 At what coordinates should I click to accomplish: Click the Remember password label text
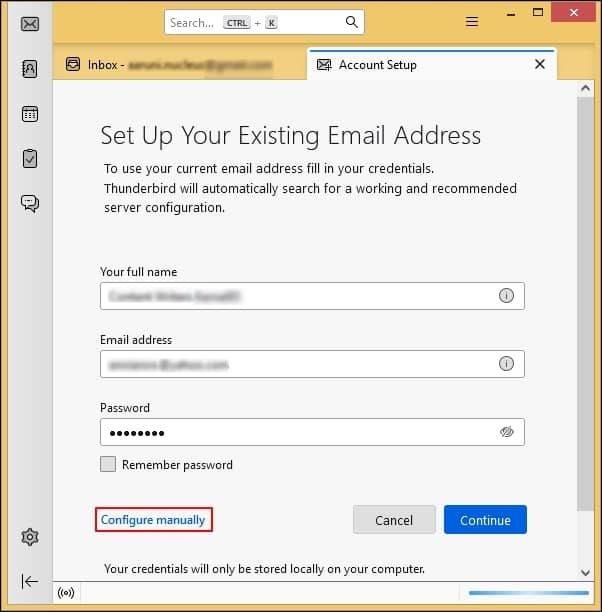point(177,465)
